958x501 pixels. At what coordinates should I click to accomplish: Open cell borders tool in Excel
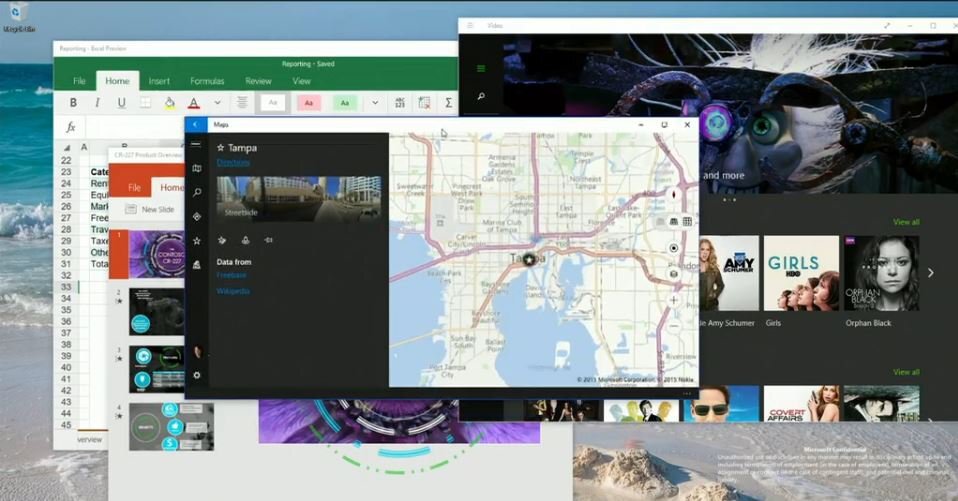[145, 103]
